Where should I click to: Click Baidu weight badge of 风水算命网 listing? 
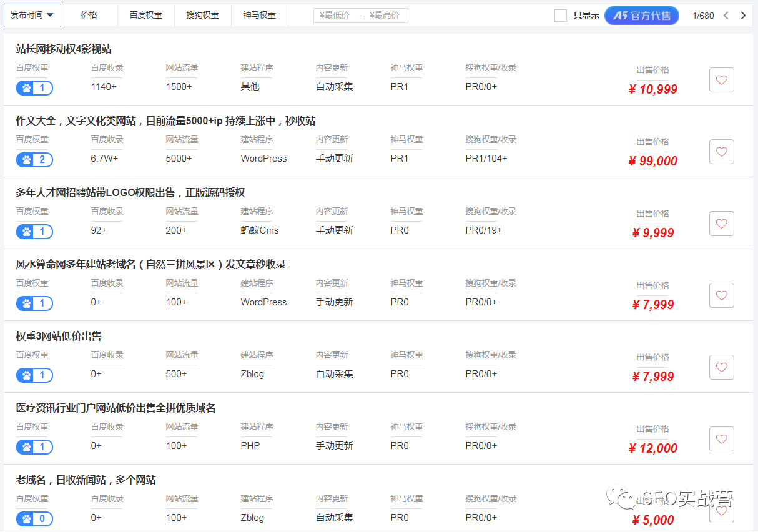point(34,303)
